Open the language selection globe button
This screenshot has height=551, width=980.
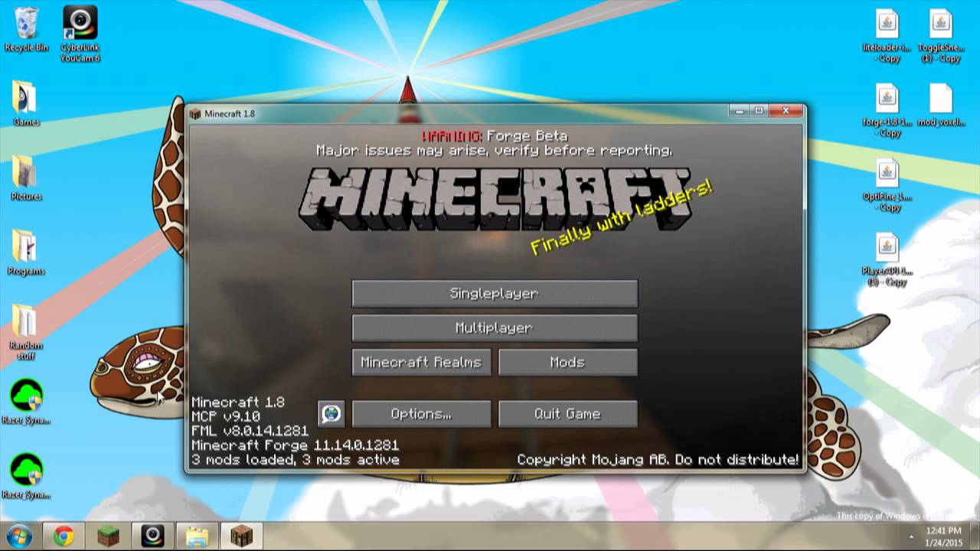[x=332, y=414]
